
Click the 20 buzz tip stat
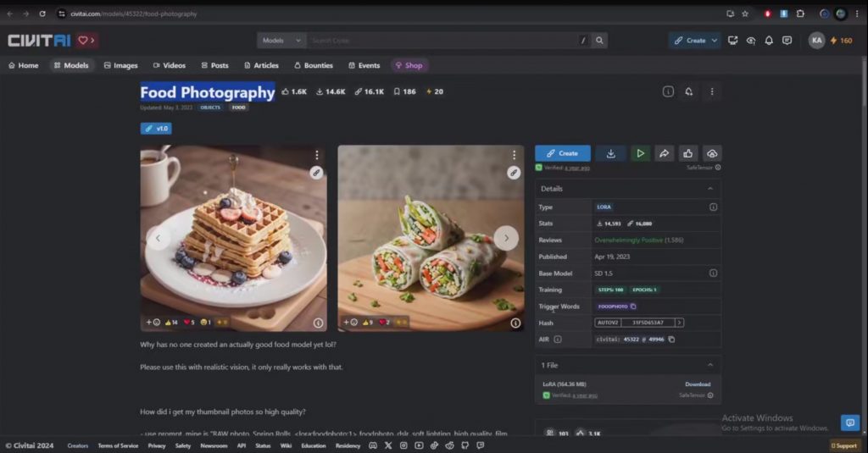[x=435, y=91]
